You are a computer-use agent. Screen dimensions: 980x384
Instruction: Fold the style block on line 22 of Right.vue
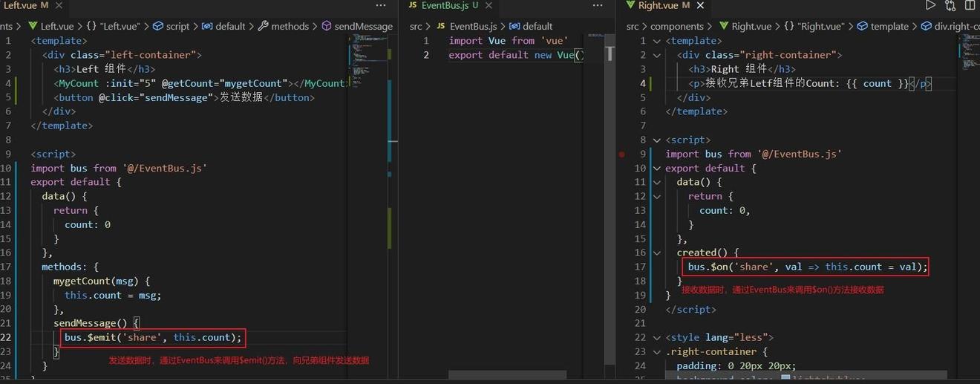coord(656,337)
